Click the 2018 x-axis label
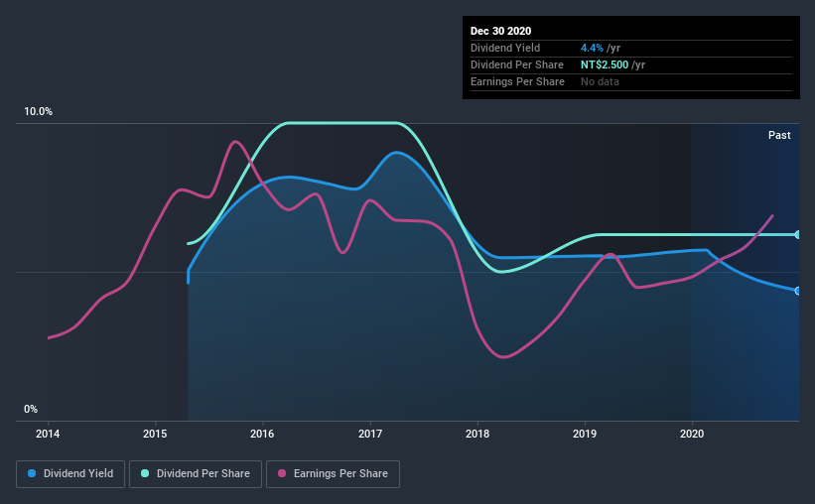This screenshot has height=504, width=815. click(x=477, y=434)
